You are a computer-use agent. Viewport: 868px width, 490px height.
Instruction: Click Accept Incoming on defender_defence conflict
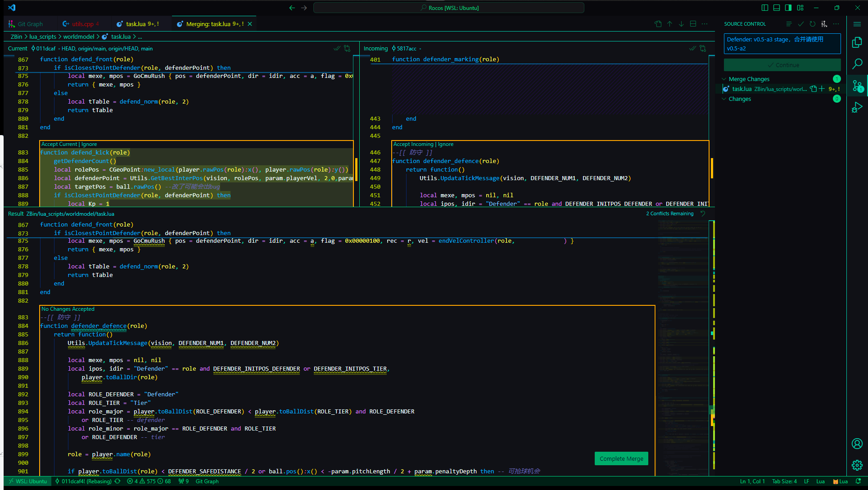point(413,144)
